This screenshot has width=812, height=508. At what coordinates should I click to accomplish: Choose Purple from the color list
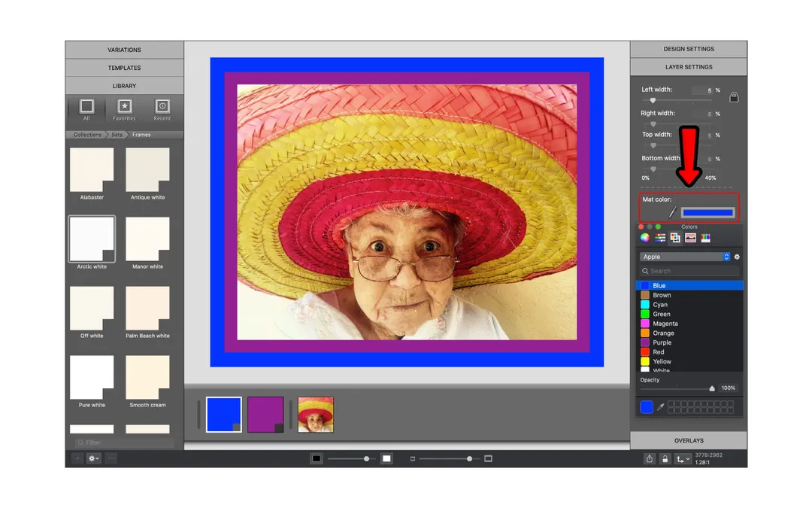point(689,342)
